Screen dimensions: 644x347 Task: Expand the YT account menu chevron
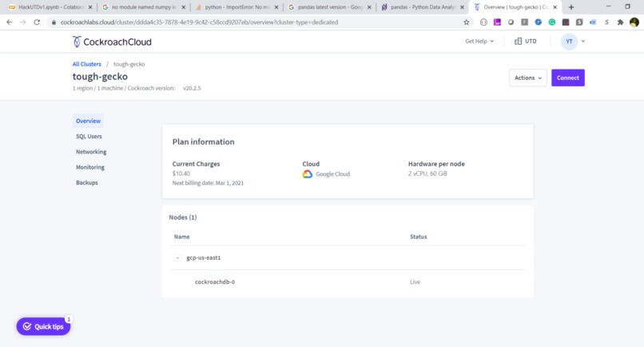[x=582, y=41]
